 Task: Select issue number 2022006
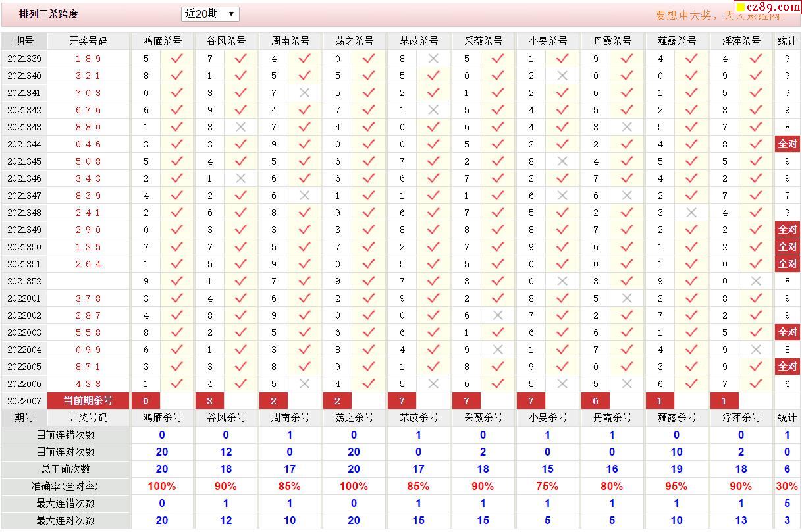(24, 384)
